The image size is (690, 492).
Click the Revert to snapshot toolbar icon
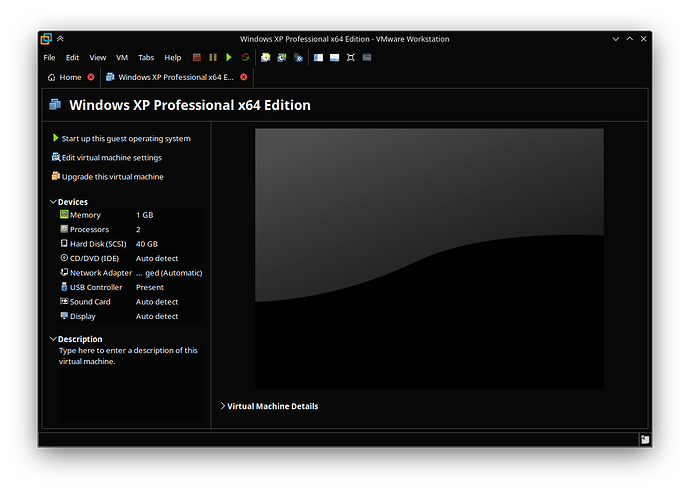point(282,57)
